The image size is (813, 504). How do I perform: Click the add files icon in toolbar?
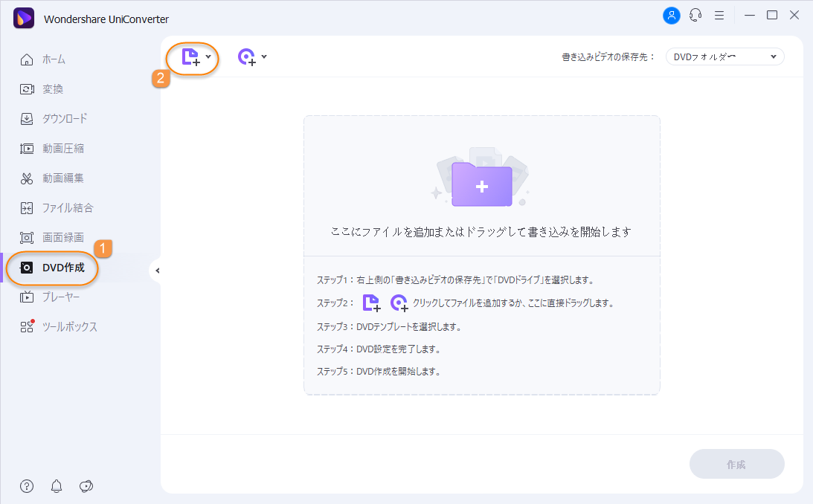tap(191, 57)
